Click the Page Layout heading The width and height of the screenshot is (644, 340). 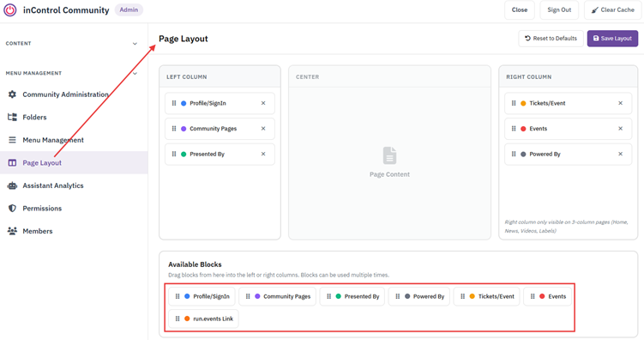click(x=184, y=39)
